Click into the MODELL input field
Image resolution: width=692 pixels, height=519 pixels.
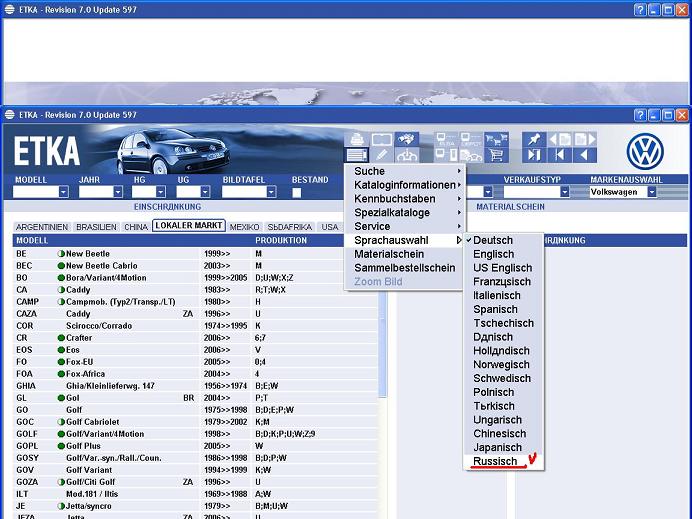36,192
